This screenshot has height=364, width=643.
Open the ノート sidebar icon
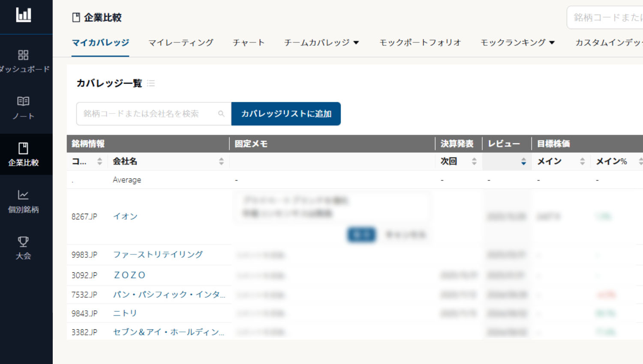[23, 101]
